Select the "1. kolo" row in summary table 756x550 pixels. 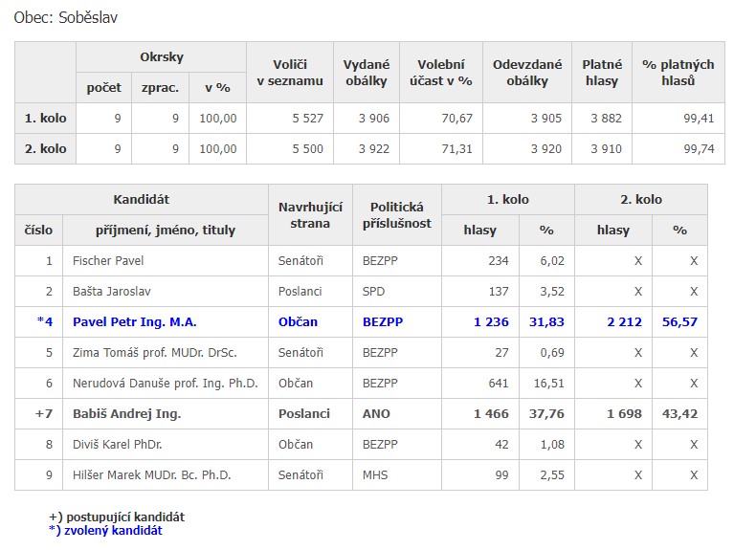(45, 119)
